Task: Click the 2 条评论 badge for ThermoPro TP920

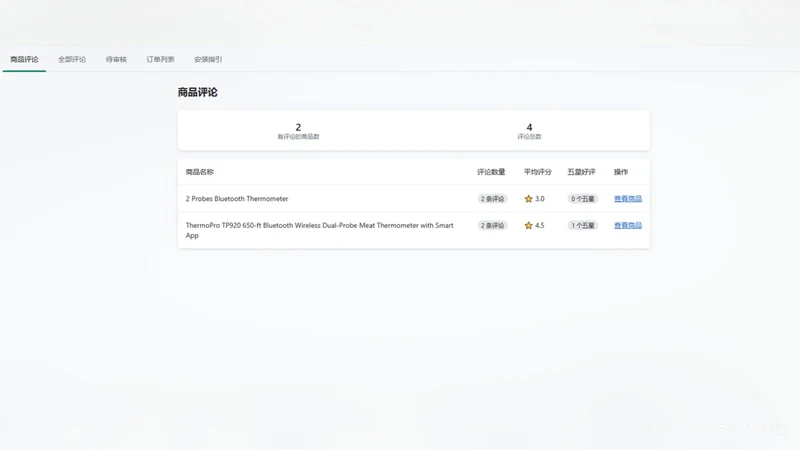Action: [492, 226]
